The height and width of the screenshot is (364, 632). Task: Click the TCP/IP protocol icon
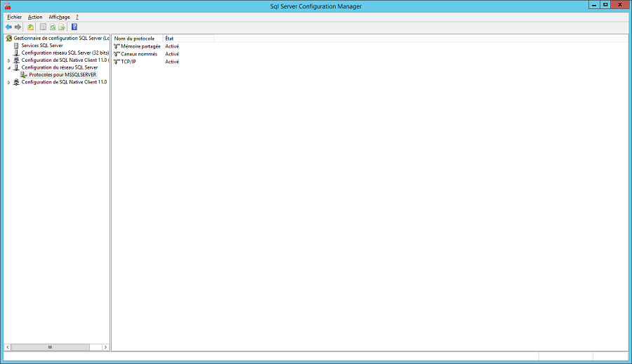click(117, 62)
